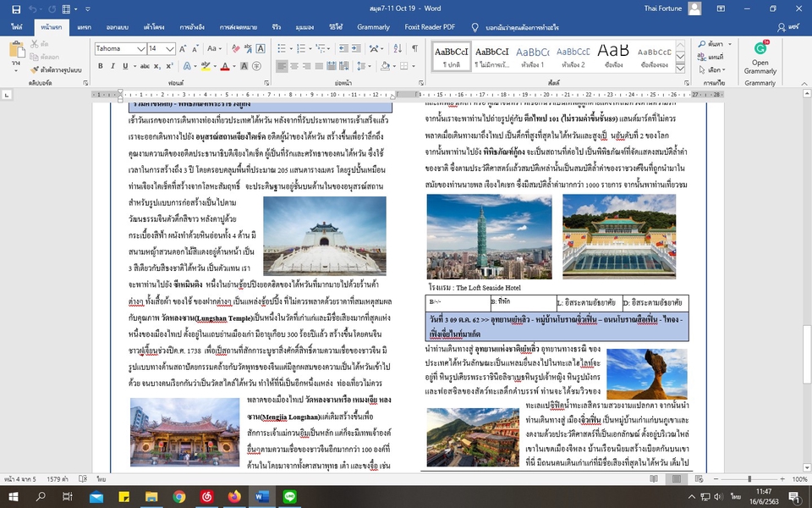This screenshot has width=812, height=508.
Task: Justify the paragraph text
Action: 319,66
